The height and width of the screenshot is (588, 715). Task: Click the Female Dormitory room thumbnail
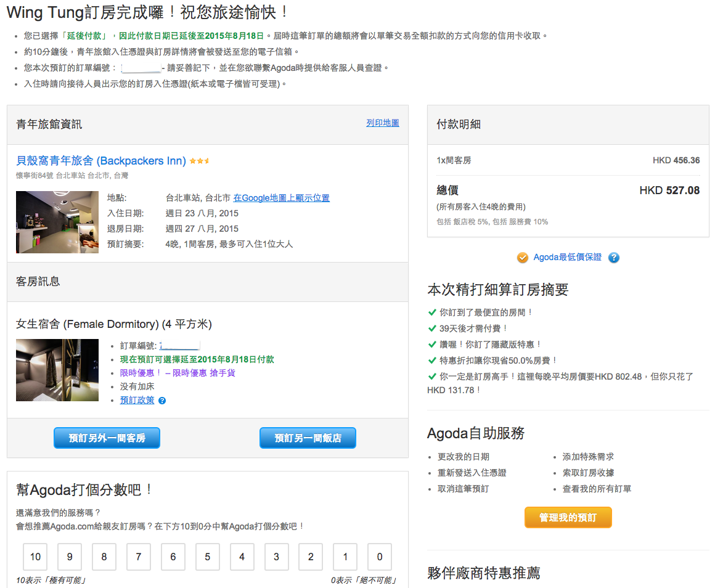coord(57,370)
